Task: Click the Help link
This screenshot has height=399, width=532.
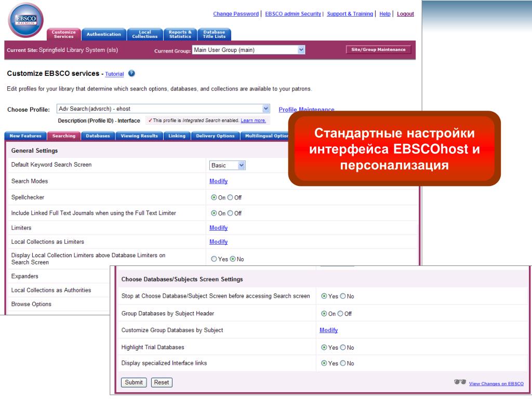Action: (385, 14)
